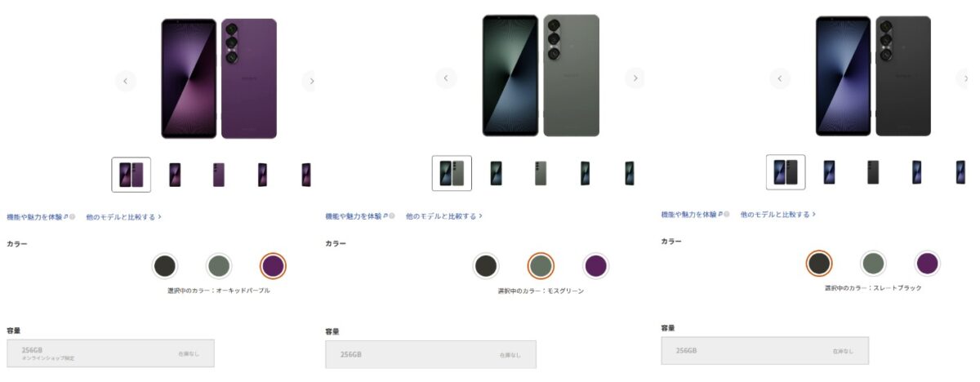Screen dimensions: 980x382
Task: Select first purple phone pair thumbnail
Action: point(131,175)
